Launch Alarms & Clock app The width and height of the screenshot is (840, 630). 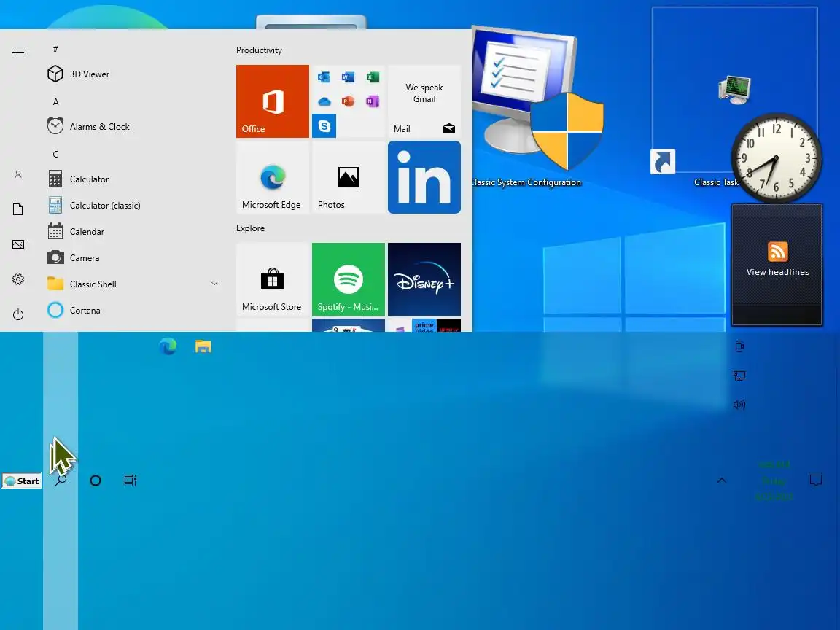134,126
